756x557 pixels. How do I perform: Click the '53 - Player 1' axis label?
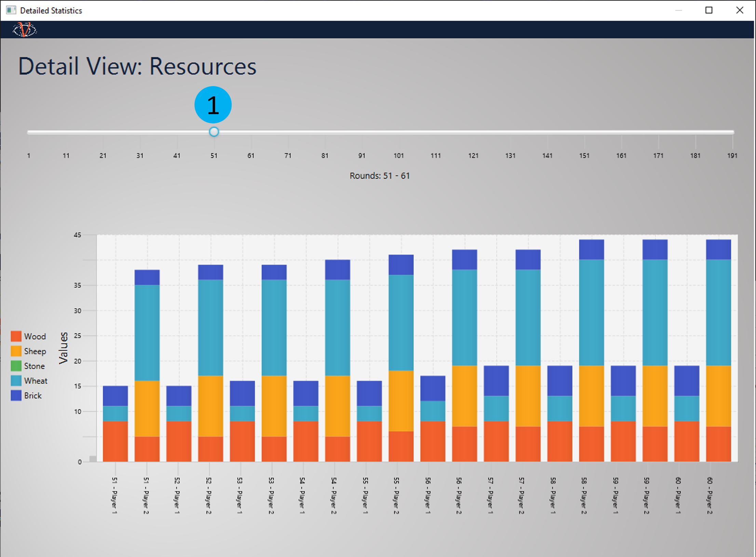coord(240,495)
